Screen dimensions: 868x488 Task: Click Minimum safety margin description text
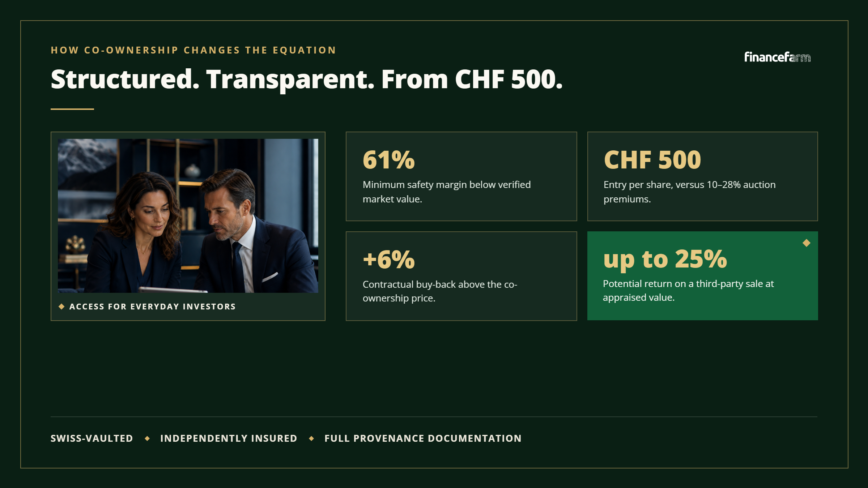(x=447, y=192)
